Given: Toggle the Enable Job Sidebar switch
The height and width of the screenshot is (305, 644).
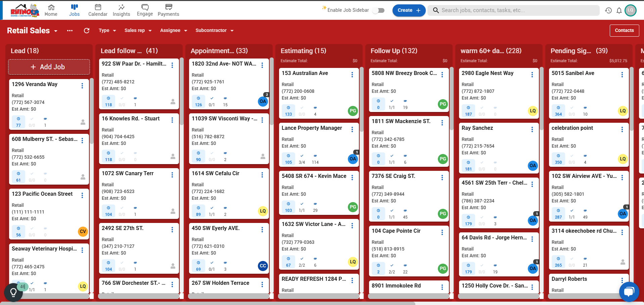Looking at the screenshot, I should coord(379,10).
